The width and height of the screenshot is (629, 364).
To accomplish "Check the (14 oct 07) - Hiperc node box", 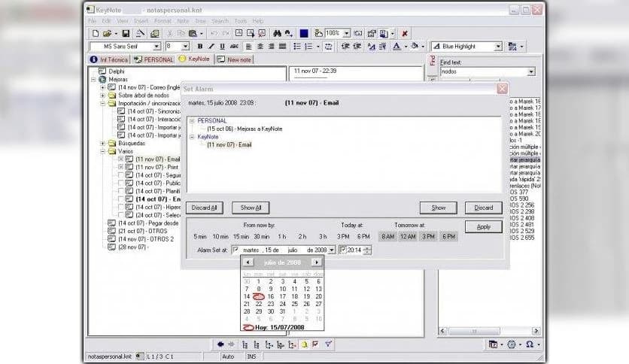I will (120, 208).
